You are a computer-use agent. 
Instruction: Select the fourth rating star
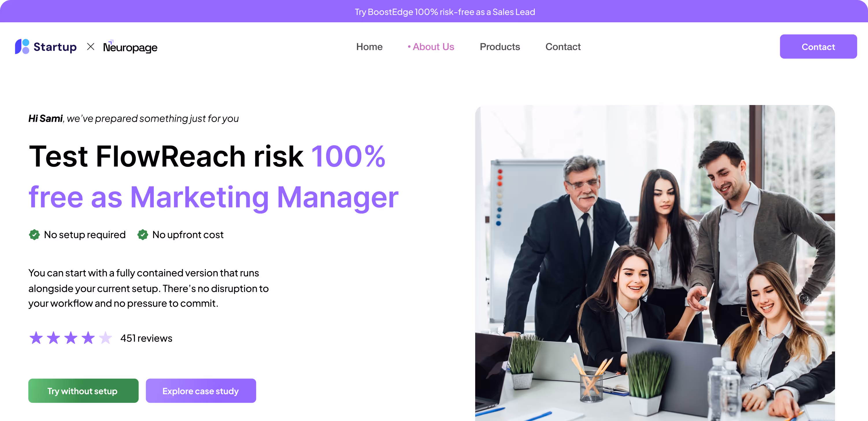88,338
